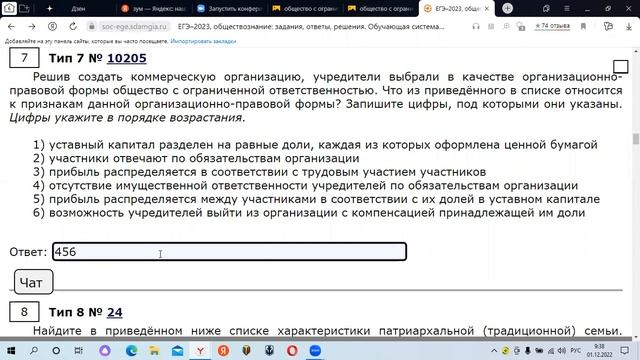Viewport: 640px width, 360px height.
Task: Go forward with the browser forward arrow
Action: pyautogui.click(x=31, y=27)
